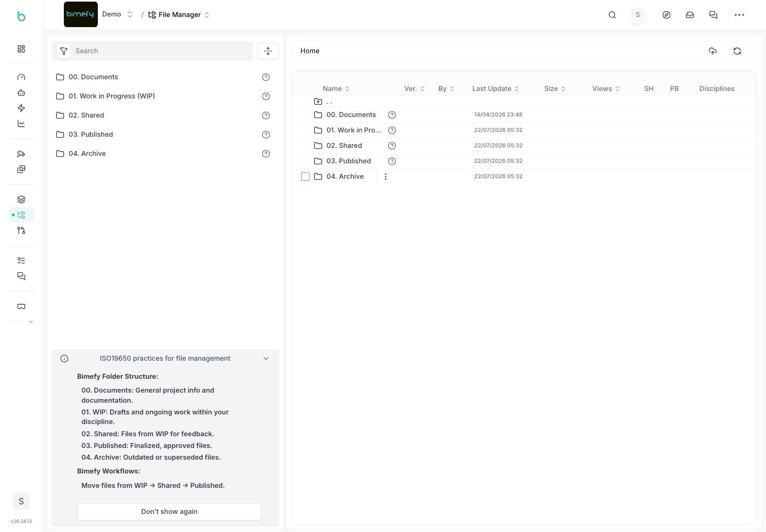The height and width of the screenshot is (532, 766).
Task: Sort the table by the By column
Action: tap(446, 89)
